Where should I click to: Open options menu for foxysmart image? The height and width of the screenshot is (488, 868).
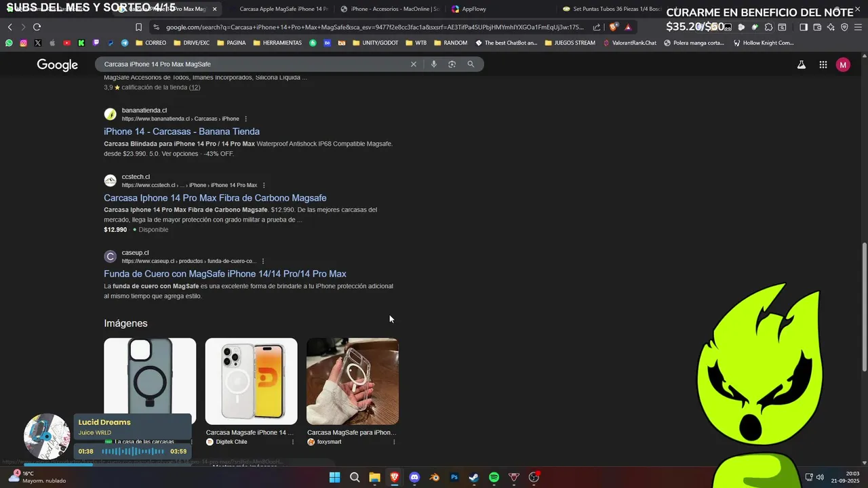click(394, 442)
